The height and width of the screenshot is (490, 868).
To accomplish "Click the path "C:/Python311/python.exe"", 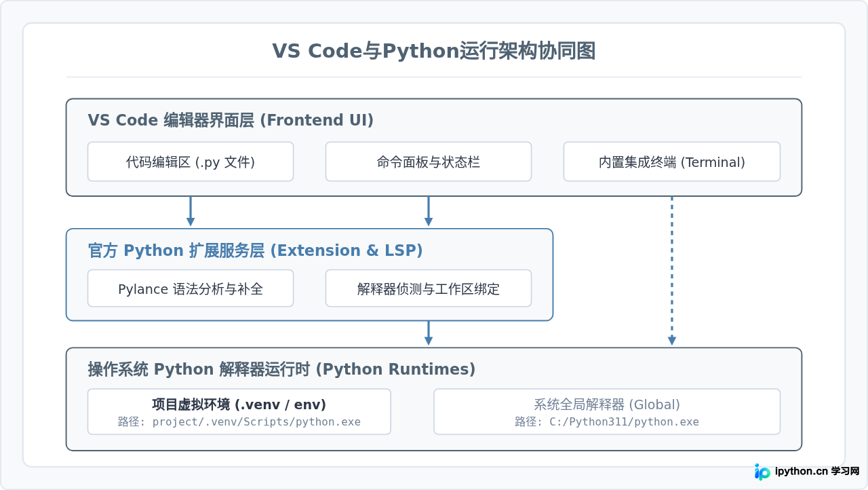I will pos(624,422).
